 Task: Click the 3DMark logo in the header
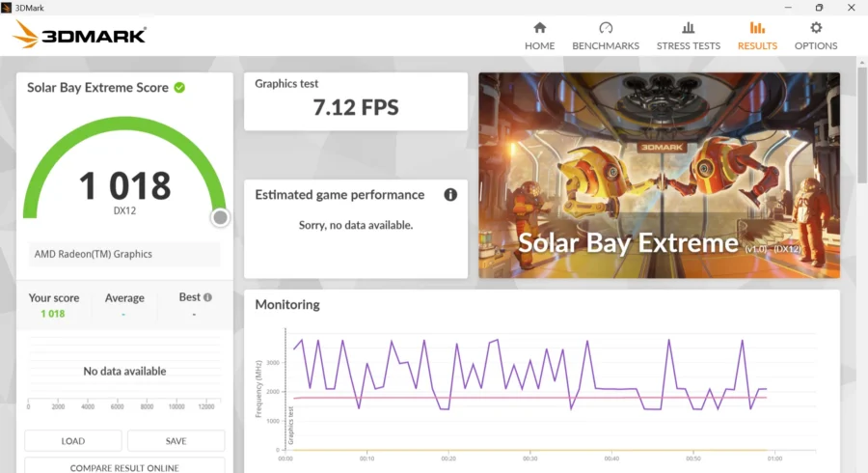tap(80, 35)
